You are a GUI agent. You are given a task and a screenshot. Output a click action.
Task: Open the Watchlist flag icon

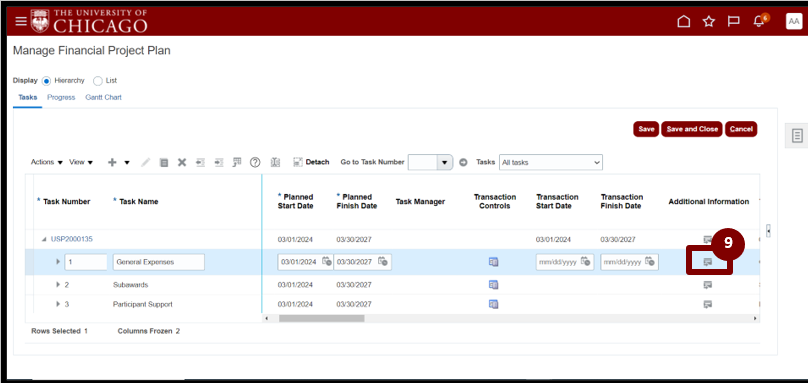click(733, 21)
